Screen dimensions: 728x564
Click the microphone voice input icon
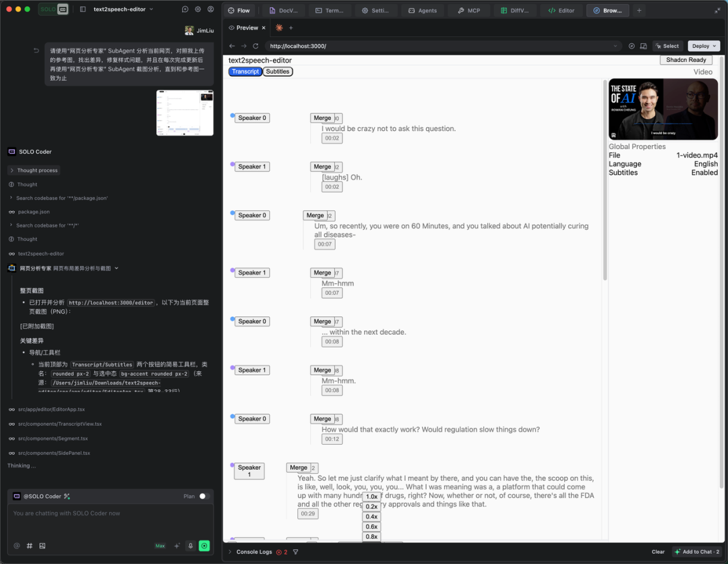[191, 546]
